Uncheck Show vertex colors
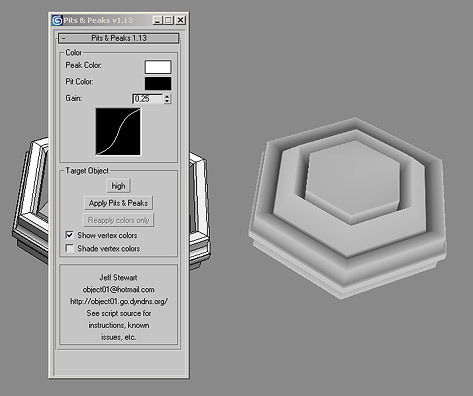 pos(70,235)
